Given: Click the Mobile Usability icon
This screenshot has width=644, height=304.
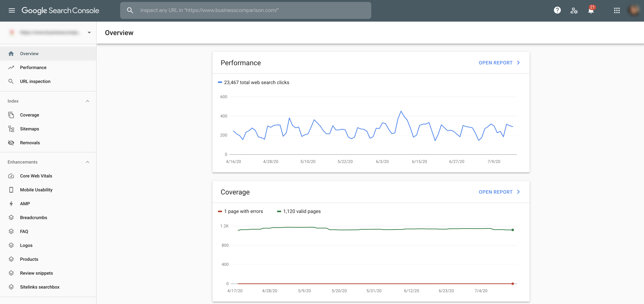Looking at the screenshot, I should (x=11, y=190).
